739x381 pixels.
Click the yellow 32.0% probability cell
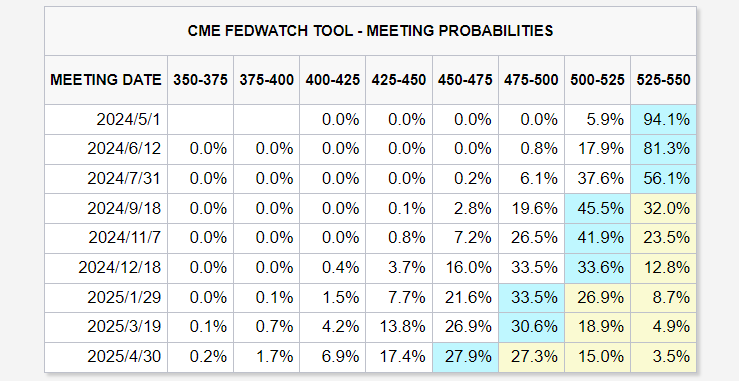pyautogui.click(x=663, y=208)
